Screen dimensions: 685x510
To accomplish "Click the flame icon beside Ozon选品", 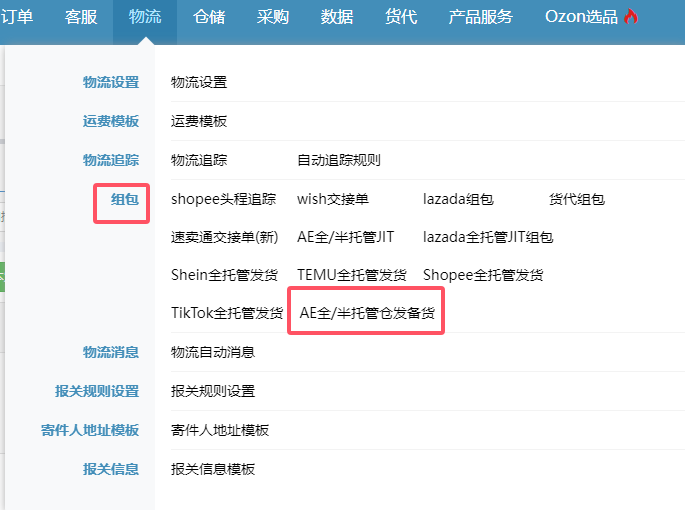I will (630, 17).
